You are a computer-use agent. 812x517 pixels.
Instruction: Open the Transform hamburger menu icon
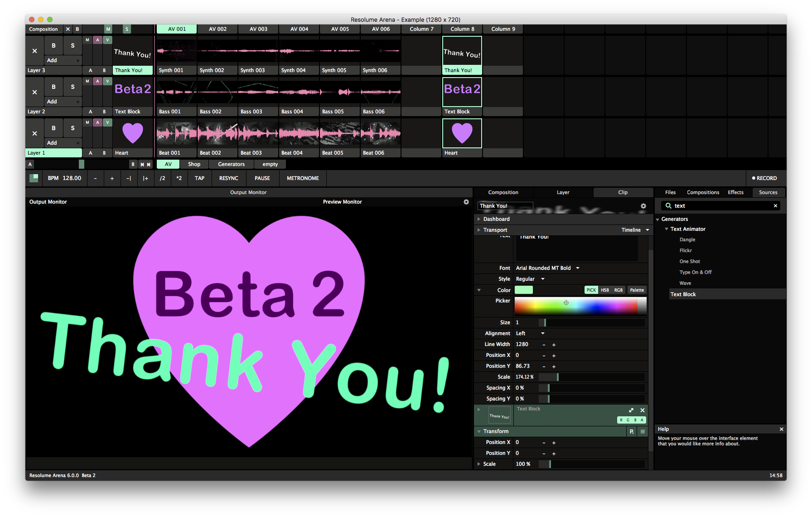pyautogui.click(x=643, y=432)
